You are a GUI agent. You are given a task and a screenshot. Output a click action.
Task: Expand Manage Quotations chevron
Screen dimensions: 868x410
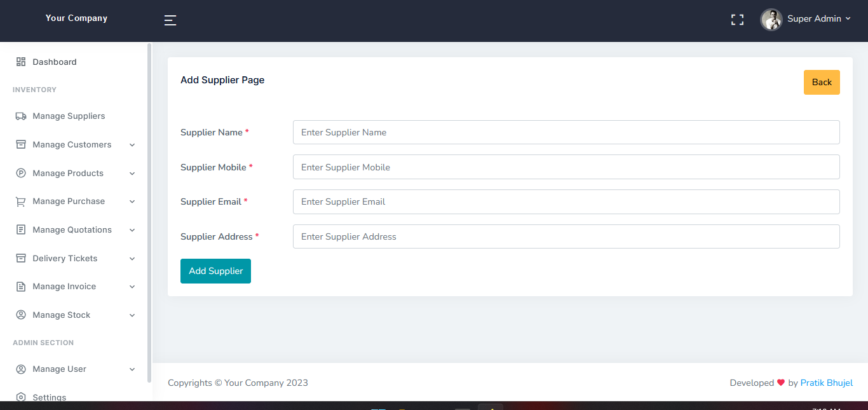(132, 230)
